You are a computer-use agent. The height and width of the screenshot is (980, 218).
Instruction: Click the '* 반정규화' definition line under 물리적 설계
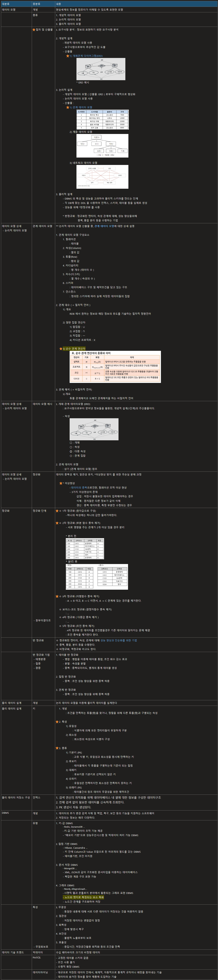pos(100,216)
